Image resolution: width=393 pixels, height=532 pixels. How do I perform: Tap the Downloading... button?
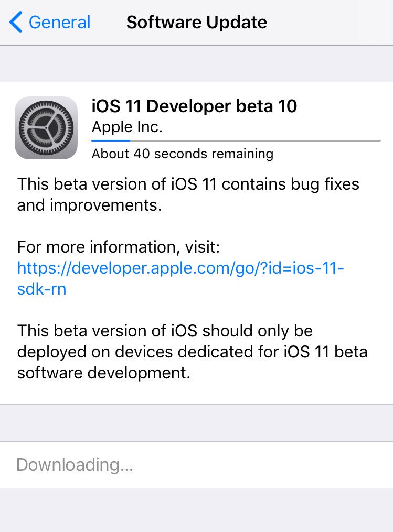(75, 465)
